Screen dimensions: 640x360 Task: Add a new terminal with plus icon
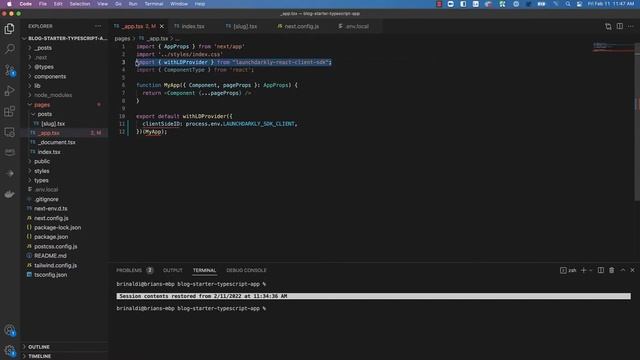click(x=583, y=270)
